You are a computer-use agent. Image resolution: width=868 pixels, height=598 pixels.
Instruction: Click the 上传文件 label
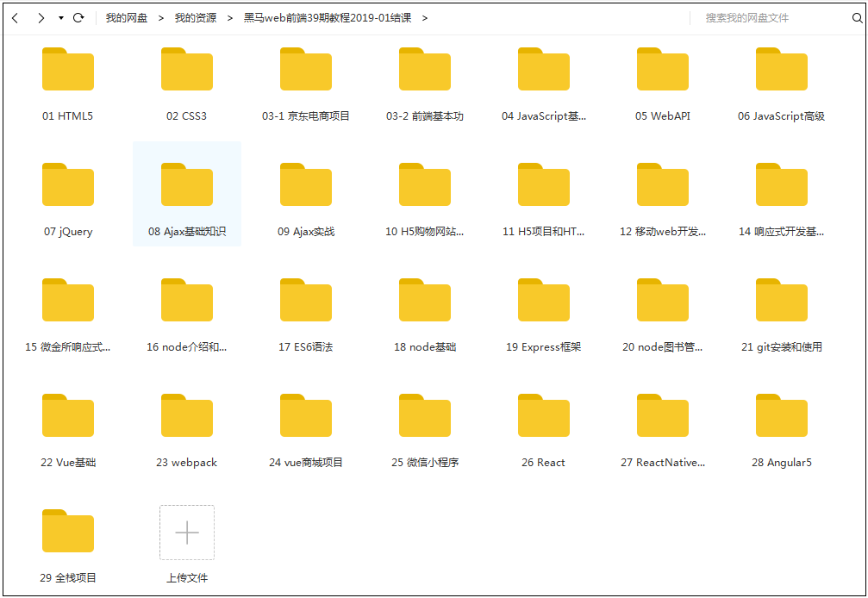click(x=187, y=578)
